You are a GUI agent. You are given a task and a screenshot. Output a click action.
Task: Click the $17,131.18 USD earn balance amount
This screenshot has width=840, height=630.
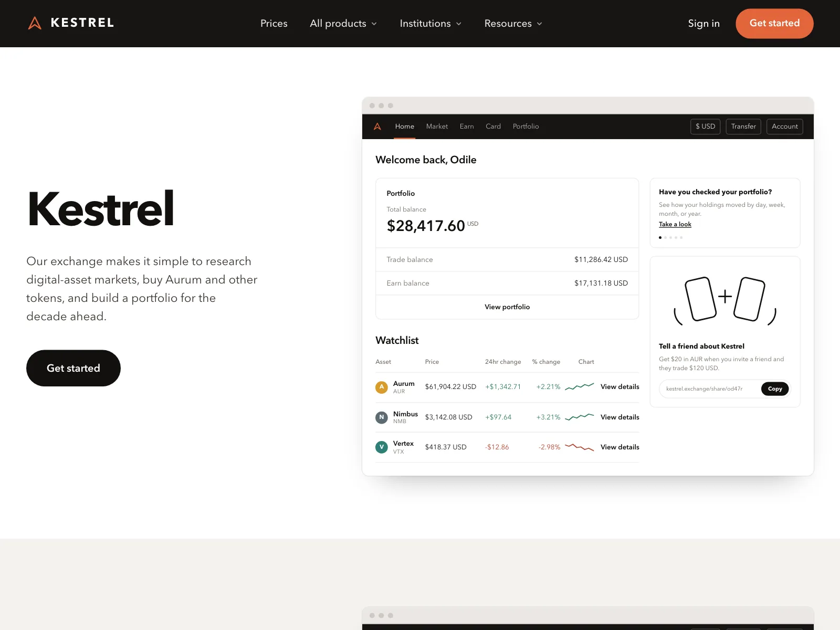[x=601, y=283]
